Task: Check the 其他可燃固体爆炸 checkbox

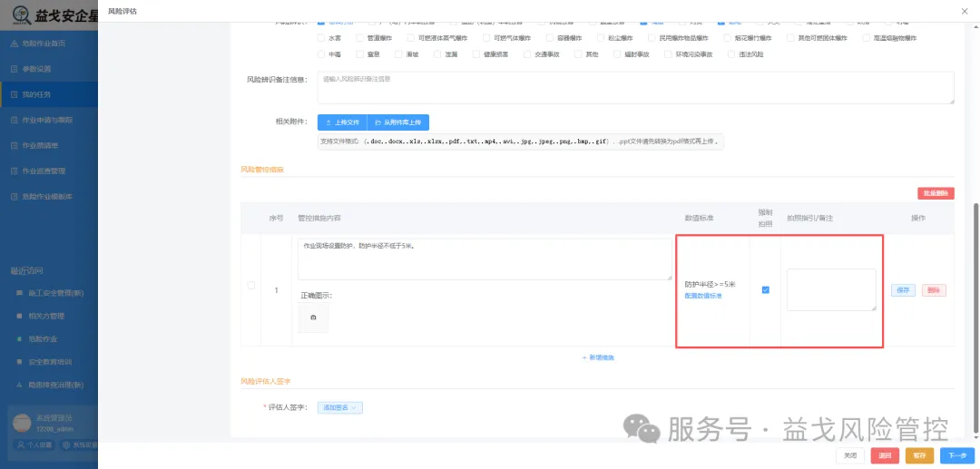Action: [791, 38]
